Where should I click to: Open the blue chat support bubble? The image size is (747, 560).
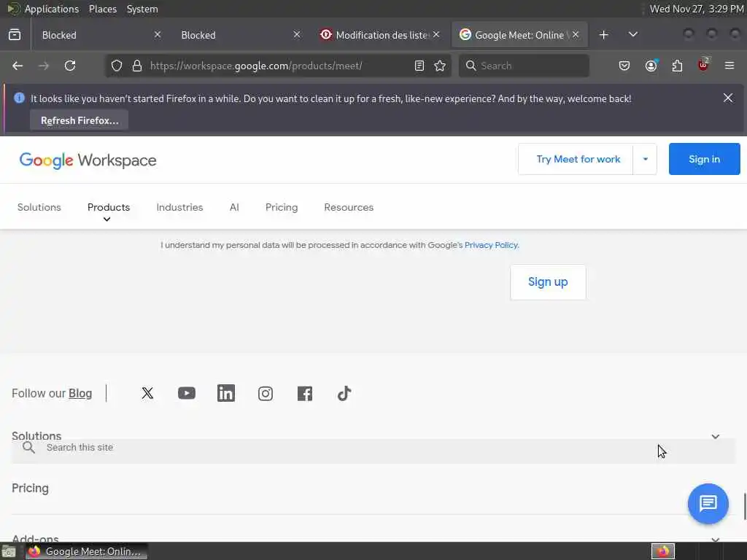708,503
